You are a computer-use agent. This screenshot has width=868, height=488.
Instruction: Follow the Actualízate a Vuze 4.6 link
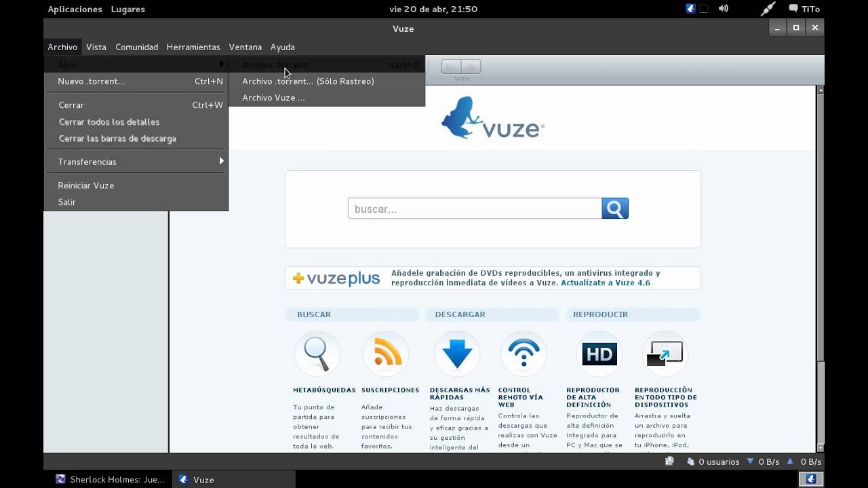pos(606,283)
